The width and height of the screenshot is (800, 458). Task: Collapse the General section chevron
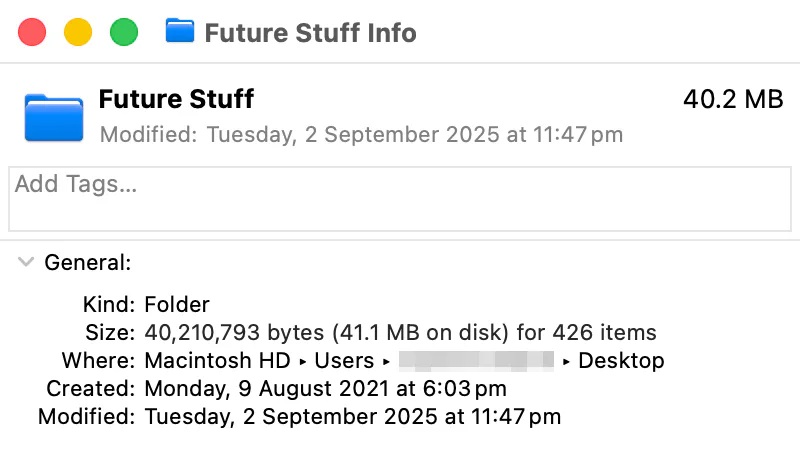point(26,263)
